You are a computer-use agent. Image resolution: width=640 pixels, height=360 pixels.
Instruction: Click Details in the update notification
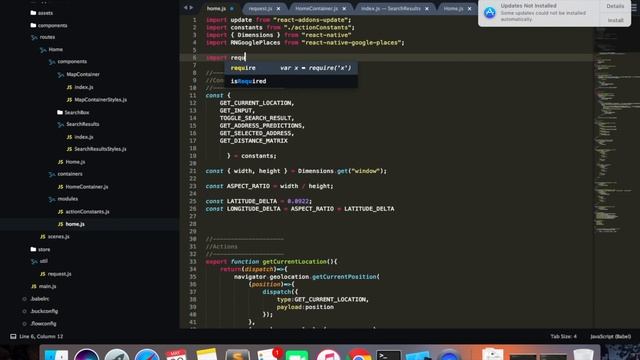pyautogui.click(x=615, y=6)
